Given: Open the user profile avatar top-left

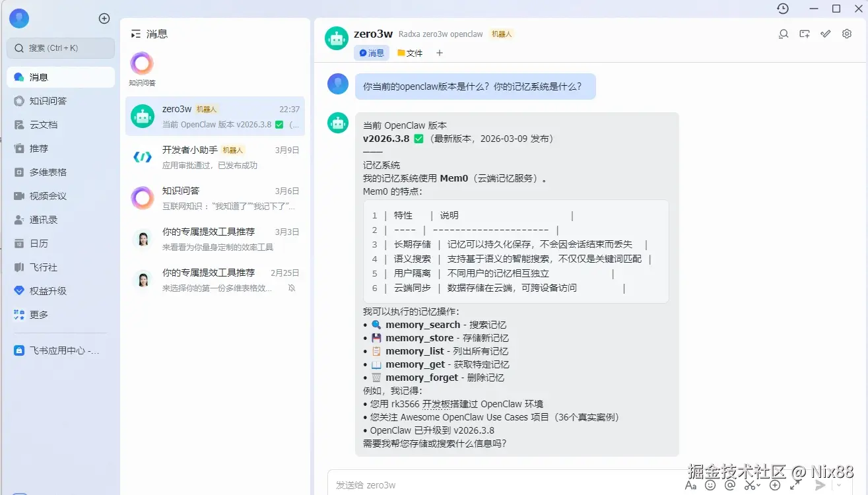Looking at the screenshot, I should tap(19, 18).
